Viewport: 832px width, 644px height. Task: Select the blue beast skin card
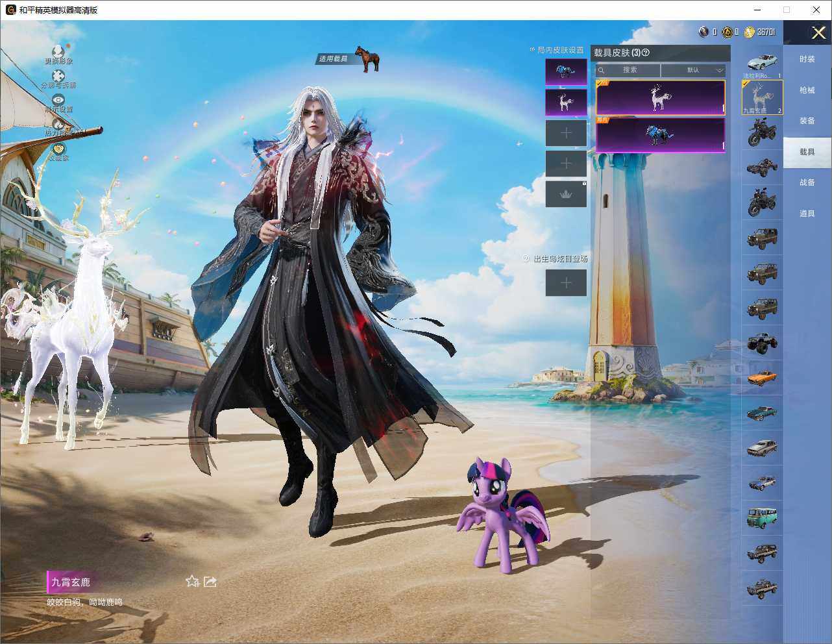660,134
